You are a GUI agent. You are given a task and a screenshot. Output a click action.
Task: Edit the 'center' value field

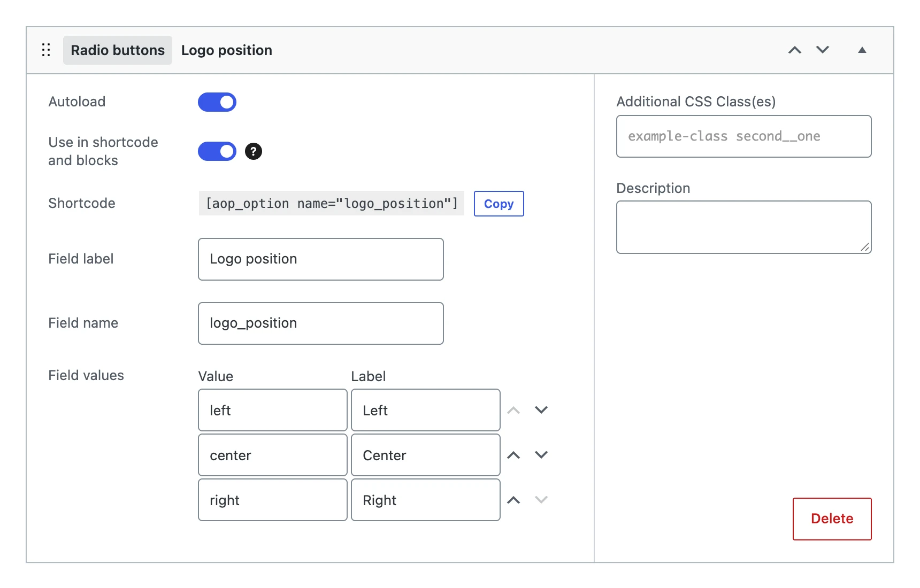click(x=273, y=455)
